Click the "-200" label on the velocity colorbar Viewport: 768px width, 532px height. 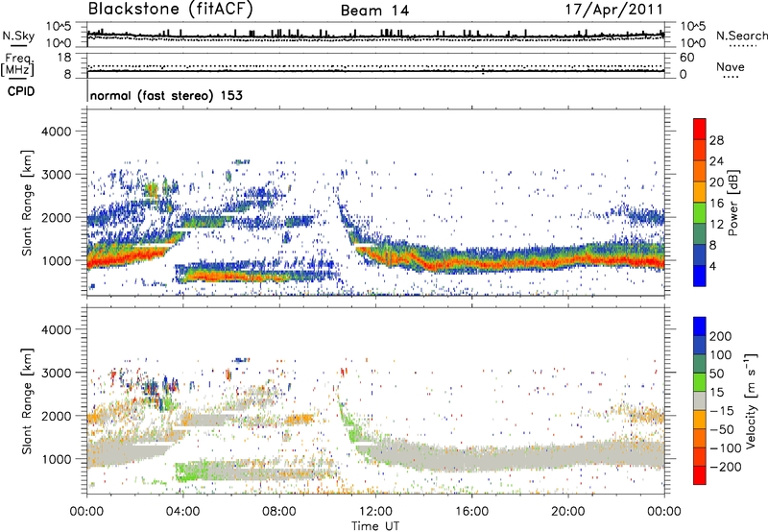(725, 467)
